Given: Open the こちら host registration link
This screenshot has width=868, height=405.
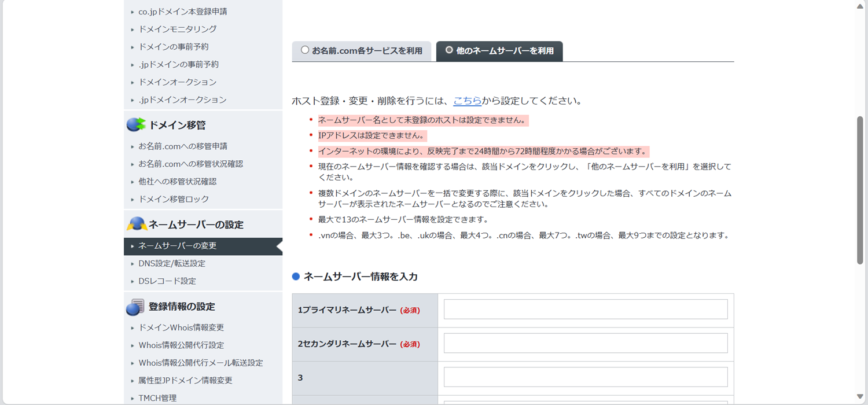Looking at the screenshot, I should tap(468, 101).
